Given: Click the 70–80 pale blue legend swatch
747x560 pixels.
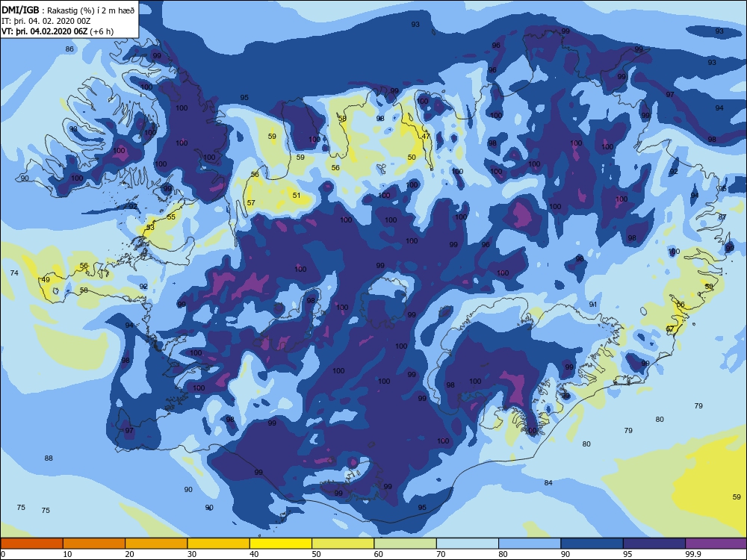Looking at the screenshot, I should (468, 544).
